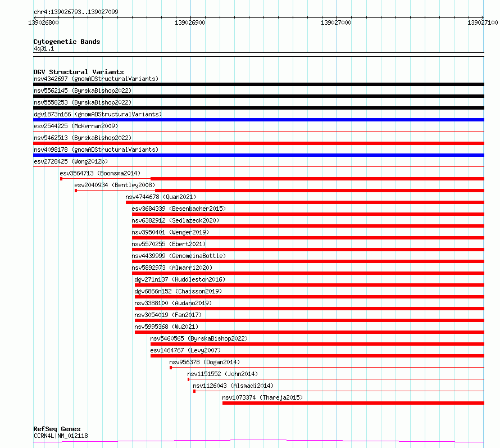The width and height of the screenshot is (500, 448).
Task: Click the black bar under nsv5558253
Action: pos(258,108)
